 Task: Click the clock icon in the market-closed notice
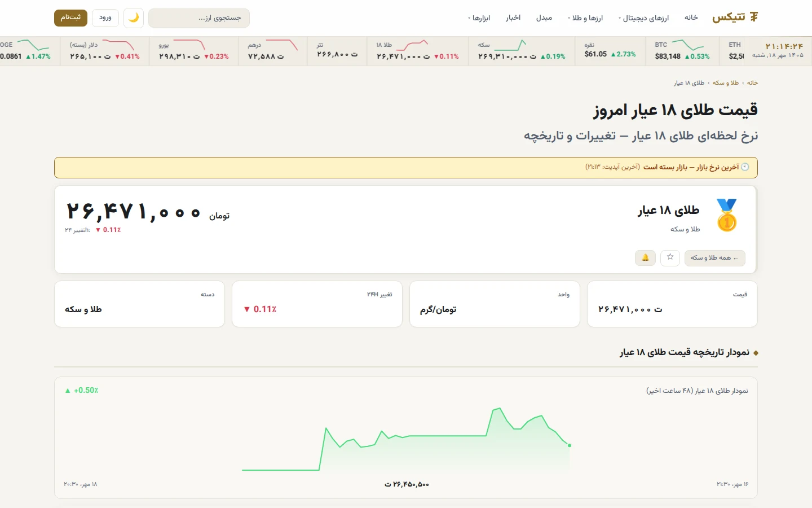pyautogui.click(x=745, y=167)
